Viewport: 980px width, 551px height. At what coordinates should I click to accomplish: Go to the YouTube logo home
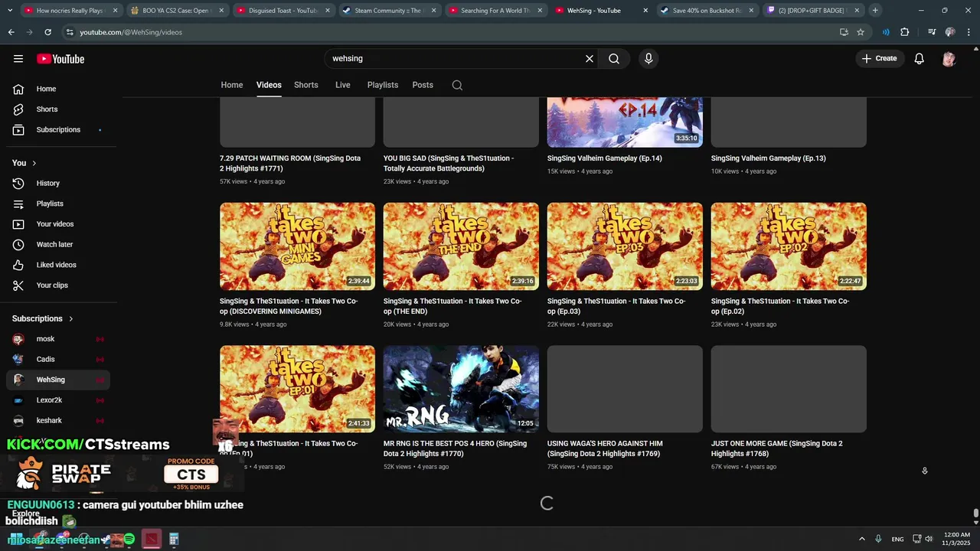[60, 59]
